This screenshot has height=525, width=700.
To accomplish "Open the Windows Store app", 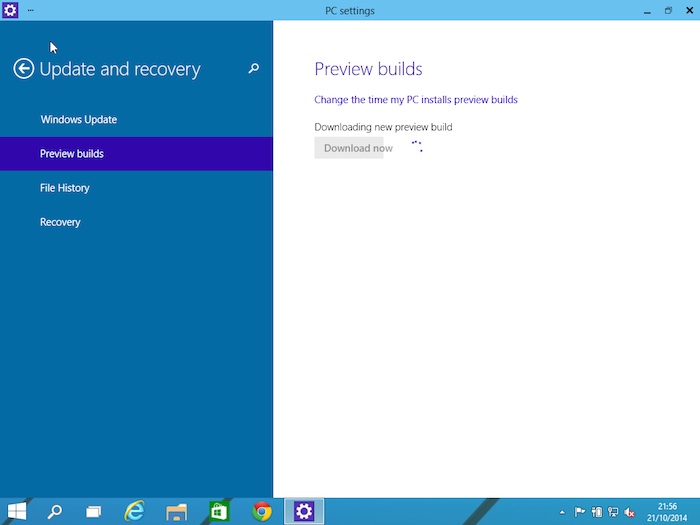I will click(219, 511).
